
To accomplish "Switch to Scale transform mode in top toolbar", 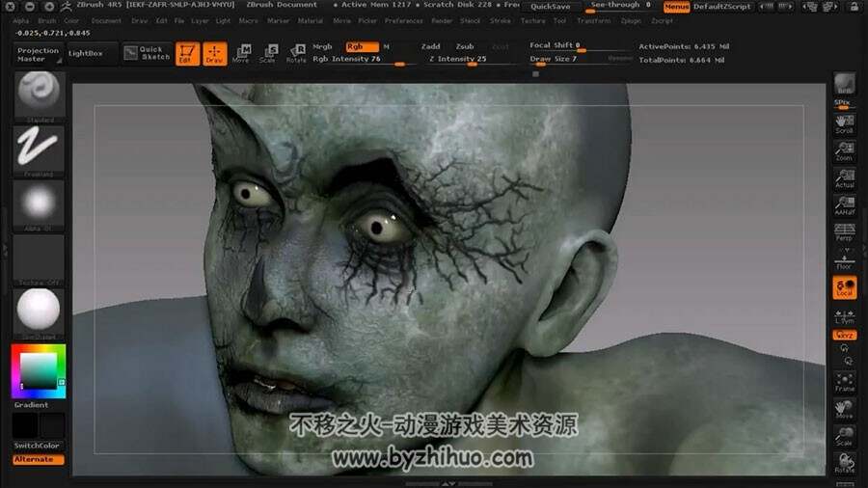I will click(268, 54).
